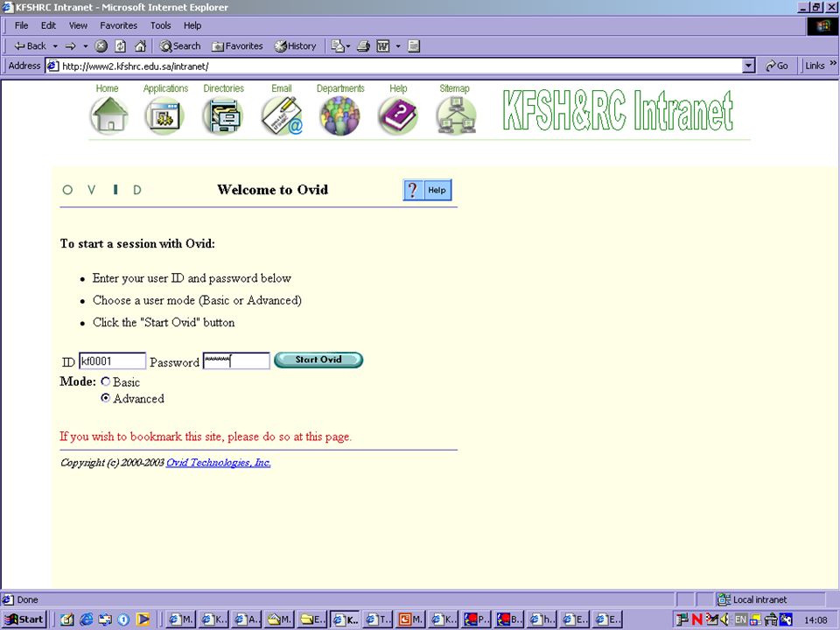The image size is (840, 630).
Task: Open the Favorites menu
Action: tap(118, 25)
